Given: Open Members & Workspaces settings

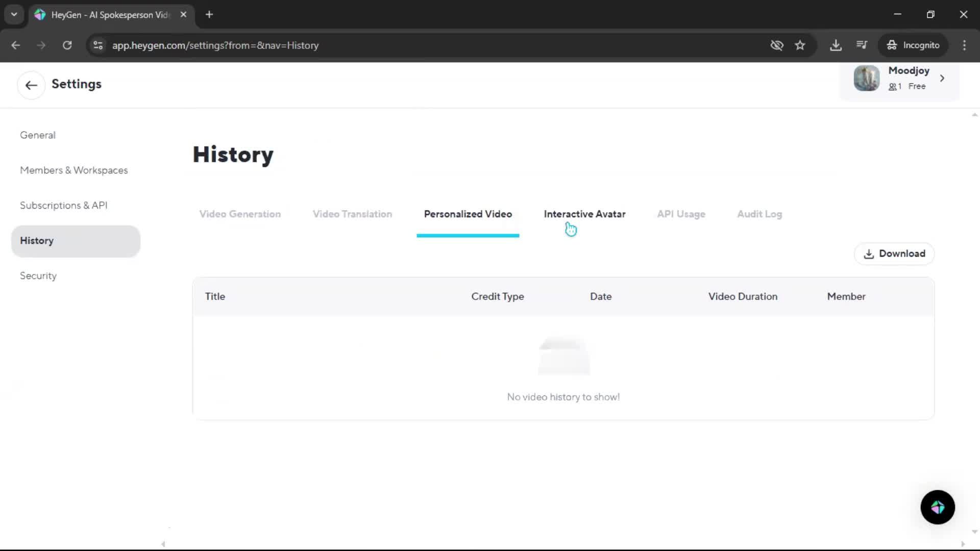Looking at the screenshot, I should click(x=73, y=170).
